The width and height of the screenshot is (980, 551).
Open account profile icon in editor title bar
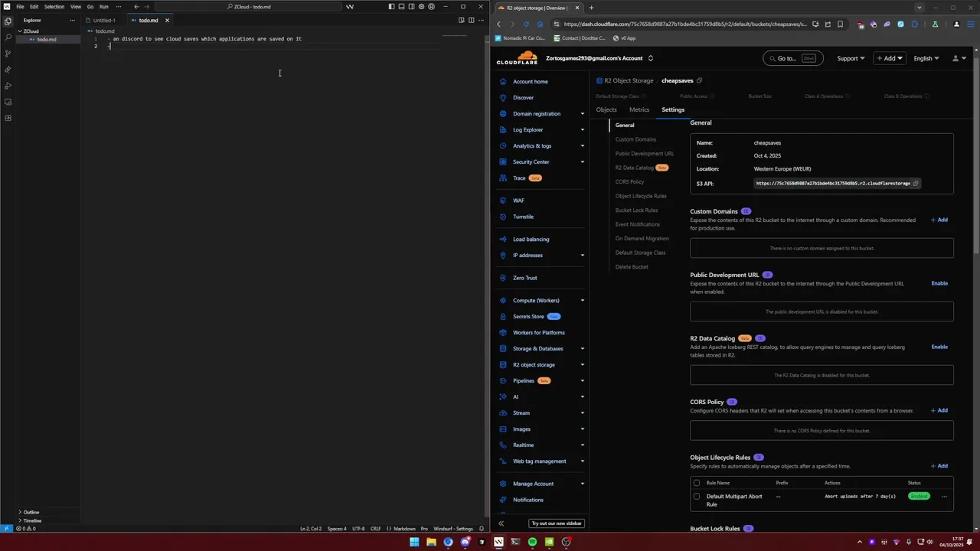tap(431, 7)
